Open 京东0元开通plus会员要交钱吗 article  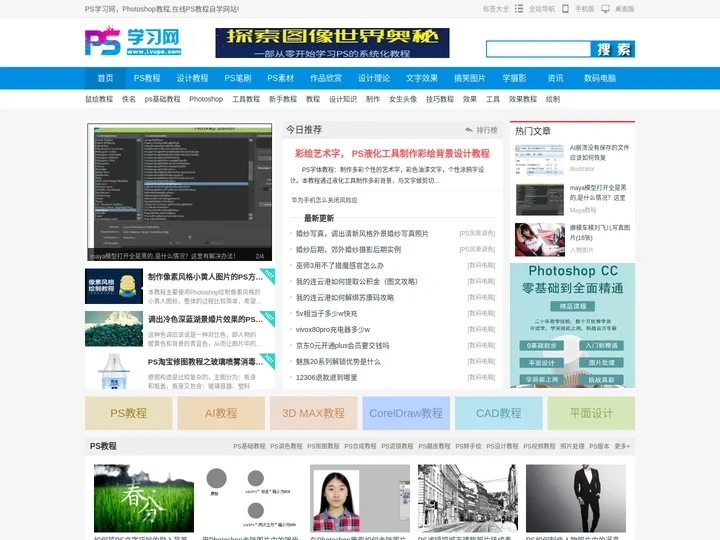coord(343,346)
